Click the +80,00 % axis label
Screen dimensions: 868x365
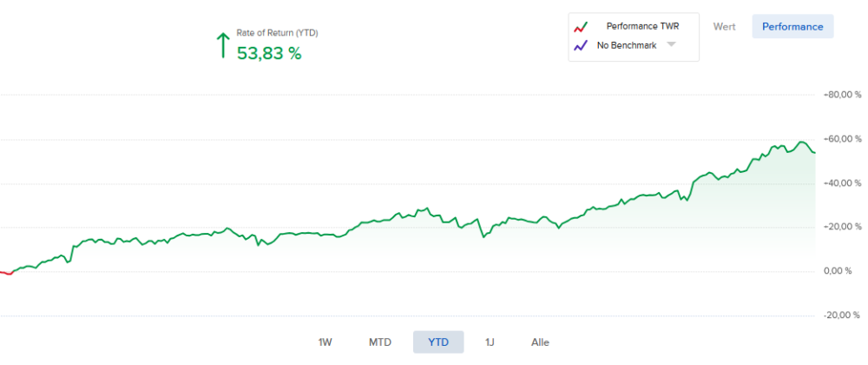pyautogui.click(x=842, y=96)
